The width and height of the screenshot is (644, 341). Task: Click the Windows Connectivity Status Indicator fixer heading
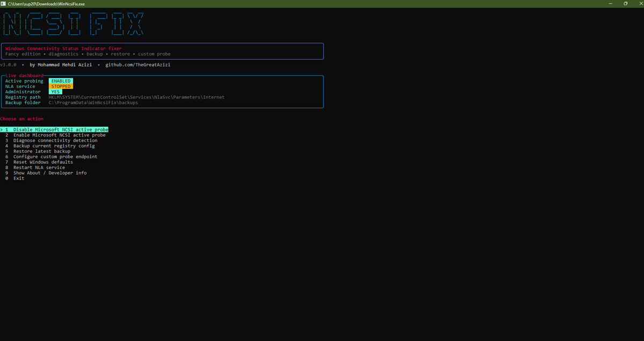point(63,49)
